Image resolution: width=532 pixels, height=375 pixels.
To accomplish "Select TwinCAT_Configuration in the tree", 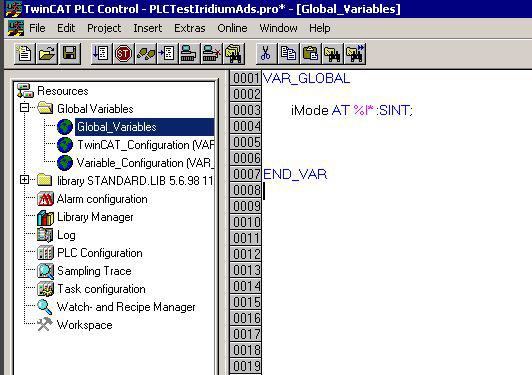I will [x=145, y=145].
